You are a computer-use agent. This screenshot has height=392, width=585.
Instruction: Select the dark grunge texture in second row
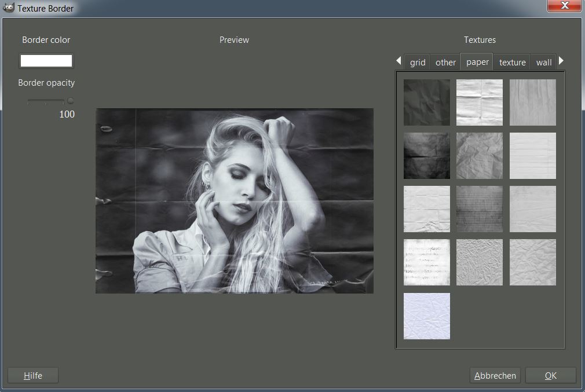(x=426, y=156)
